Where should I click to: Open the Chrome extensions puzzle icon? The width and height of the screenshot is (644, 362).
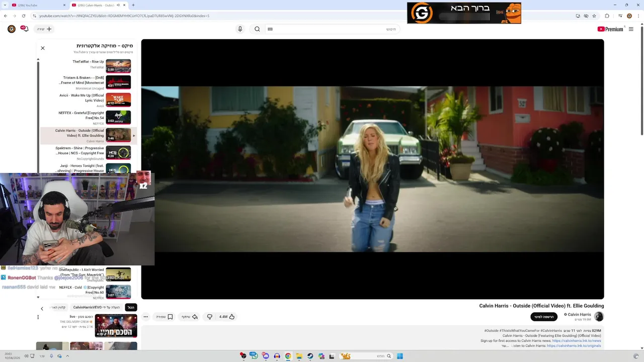tap(607, 16)
